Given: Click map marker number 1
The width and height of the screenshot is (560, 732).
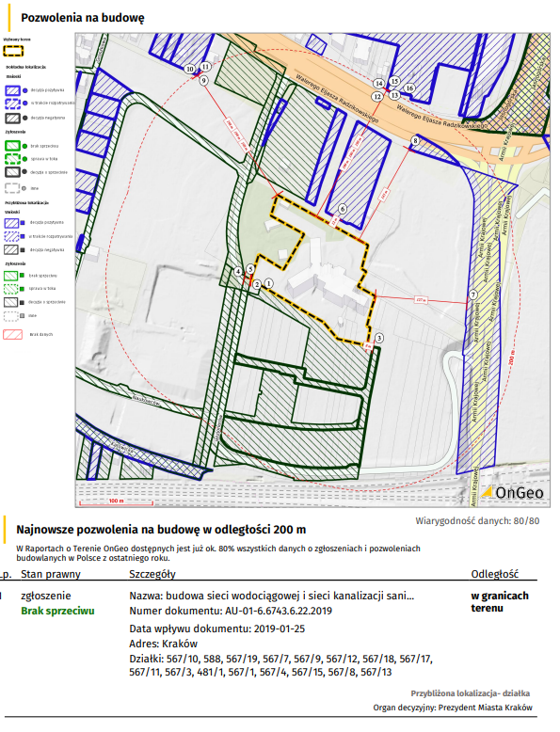Looking at the screenshot, I should click(268, 283).
